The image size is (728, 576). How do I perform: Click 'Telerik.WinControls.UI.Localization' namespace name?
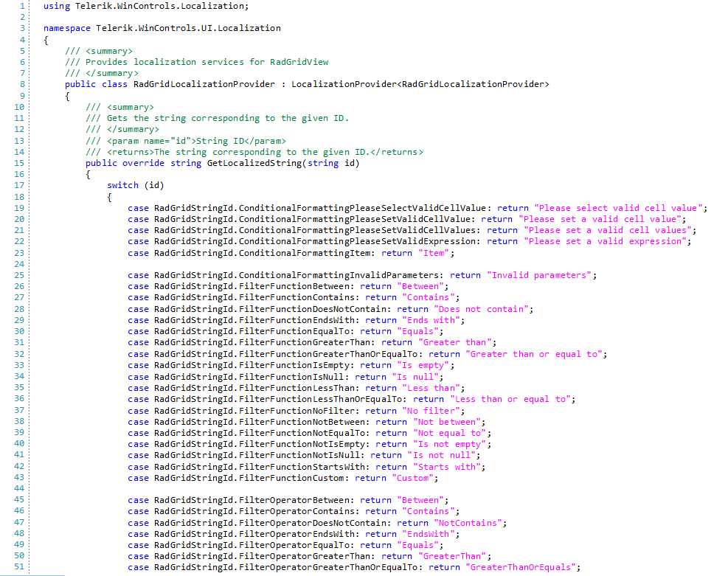tap(188, 28)
